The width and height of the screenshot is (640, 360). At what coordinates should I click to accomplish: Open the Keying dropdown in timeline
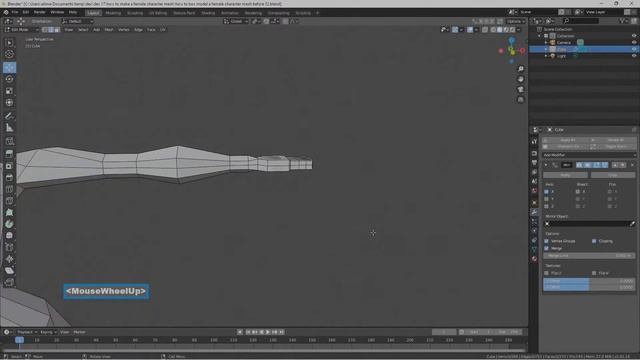(x=48, y=332)
